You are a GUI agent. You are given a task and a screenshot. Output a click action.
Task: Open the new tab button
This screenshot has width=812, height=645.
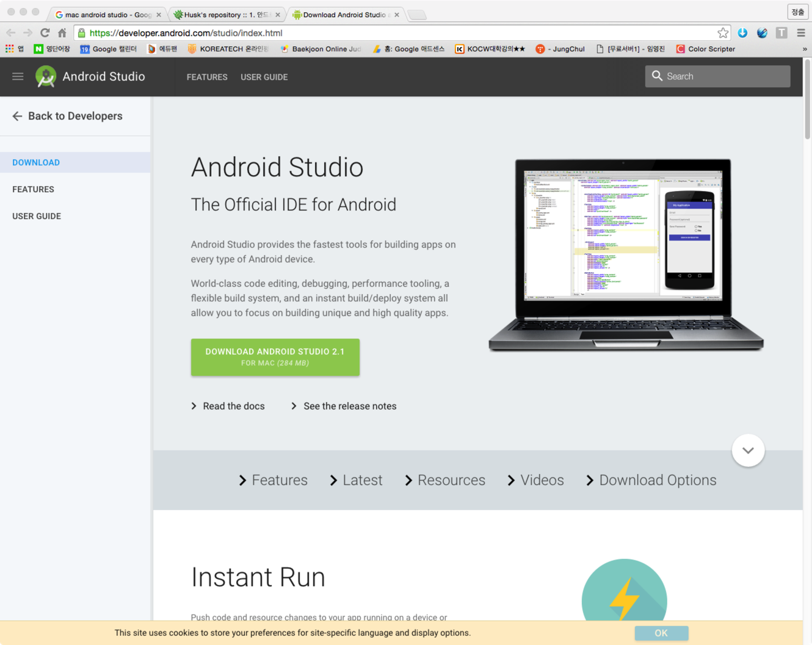417,15
